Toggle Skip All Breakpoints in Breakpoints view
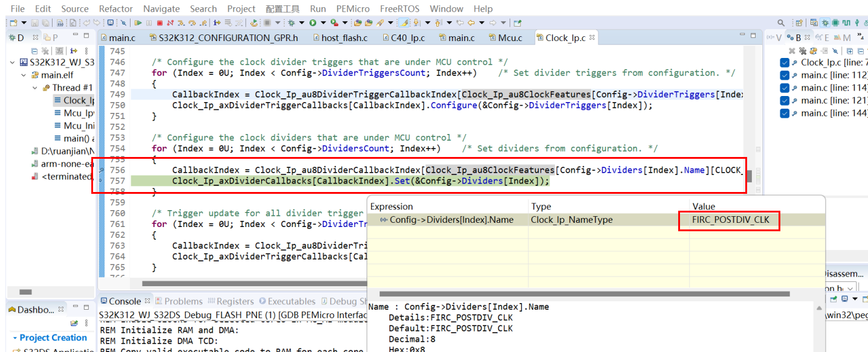868x352 pixels. (835, 51)
